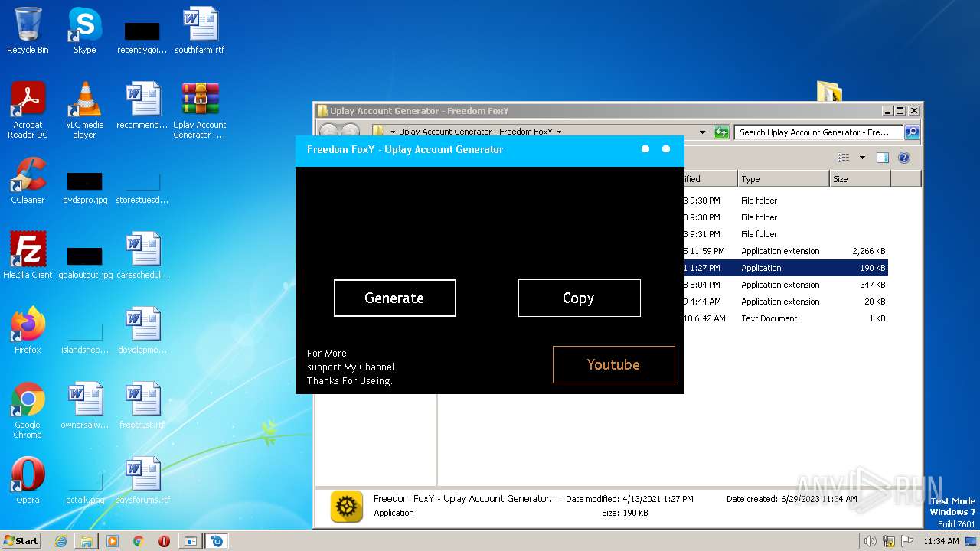980x551 pixels.
Task: Click the taskbar clock showing 11:34 AM
Action: tap(941, 541)
